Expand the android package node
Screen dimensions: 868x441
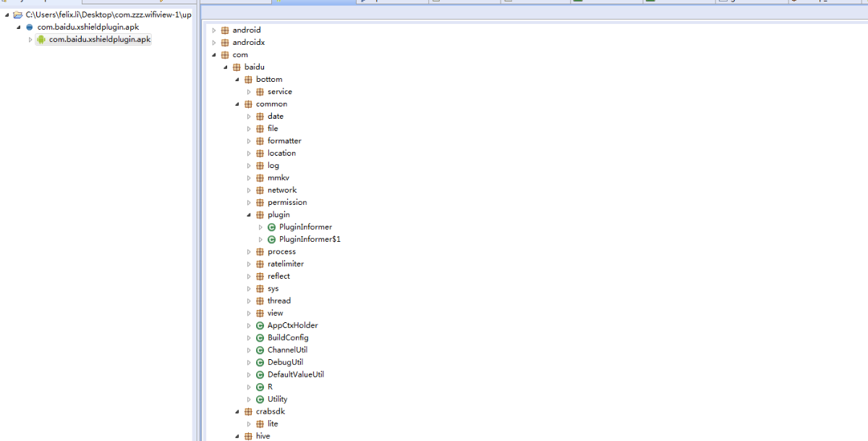point(214,30)
